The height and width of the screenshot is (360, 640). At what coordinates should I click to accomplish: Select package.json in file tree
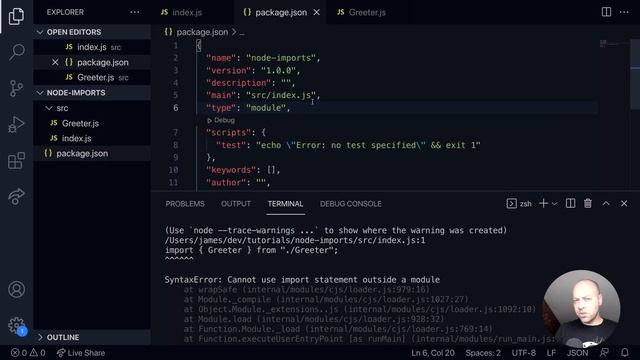(92, 153)
